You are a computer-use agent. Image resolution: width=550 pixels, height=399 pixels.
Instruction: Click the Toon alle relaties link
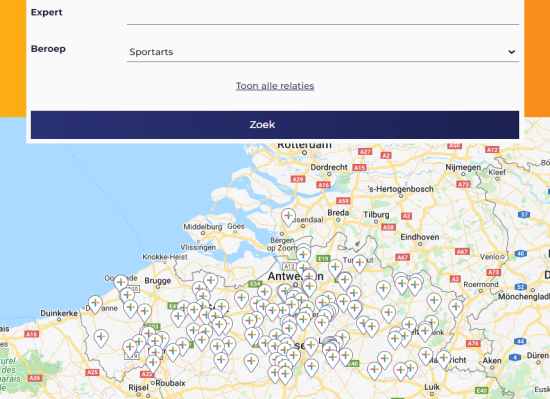(275, 86)
